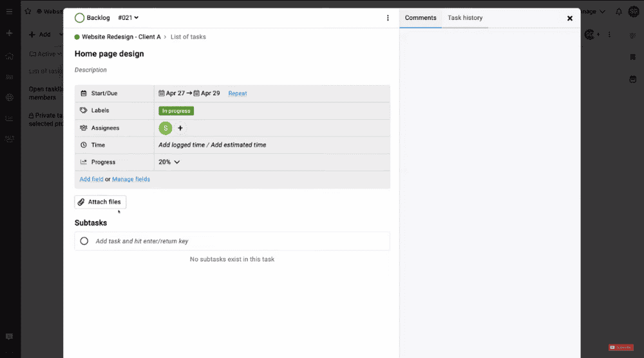Screen dimensions: 644x358
Task: Click the Attach files button
Action: (100, 202)
